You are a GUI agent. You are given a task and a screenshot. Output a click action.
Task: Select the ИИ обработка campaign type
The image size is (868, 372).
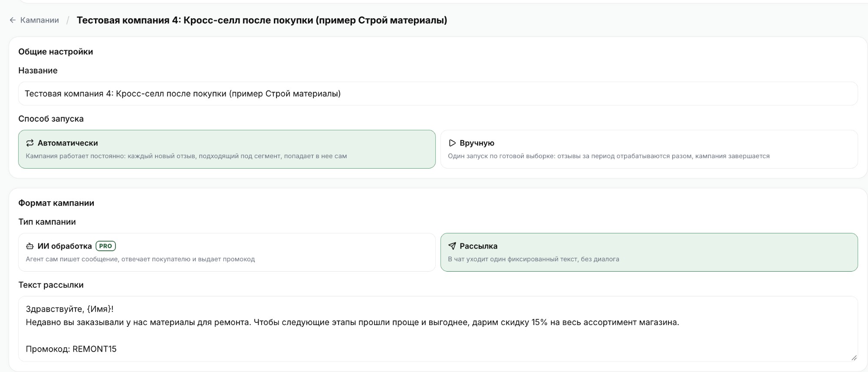coord(227,252)
